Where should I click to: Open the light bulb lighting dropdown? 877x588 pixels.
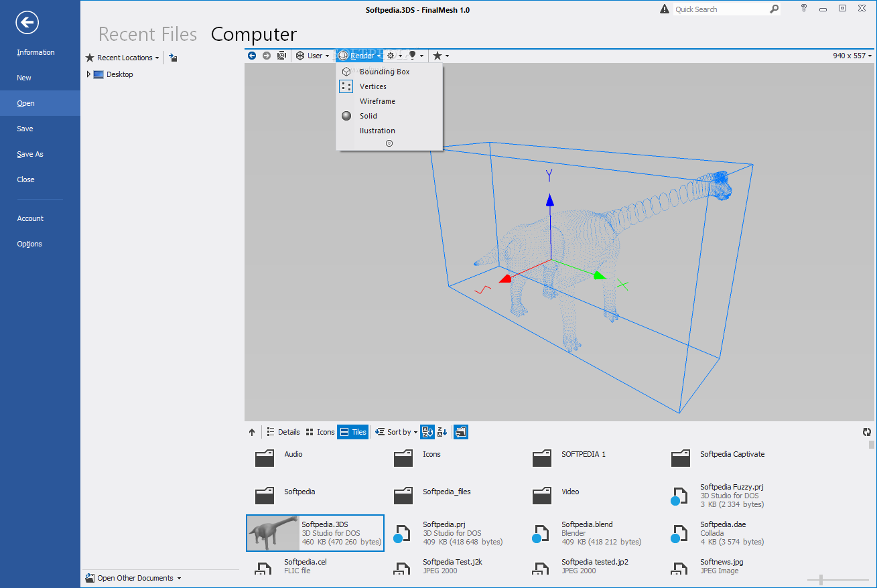(415, 56)
